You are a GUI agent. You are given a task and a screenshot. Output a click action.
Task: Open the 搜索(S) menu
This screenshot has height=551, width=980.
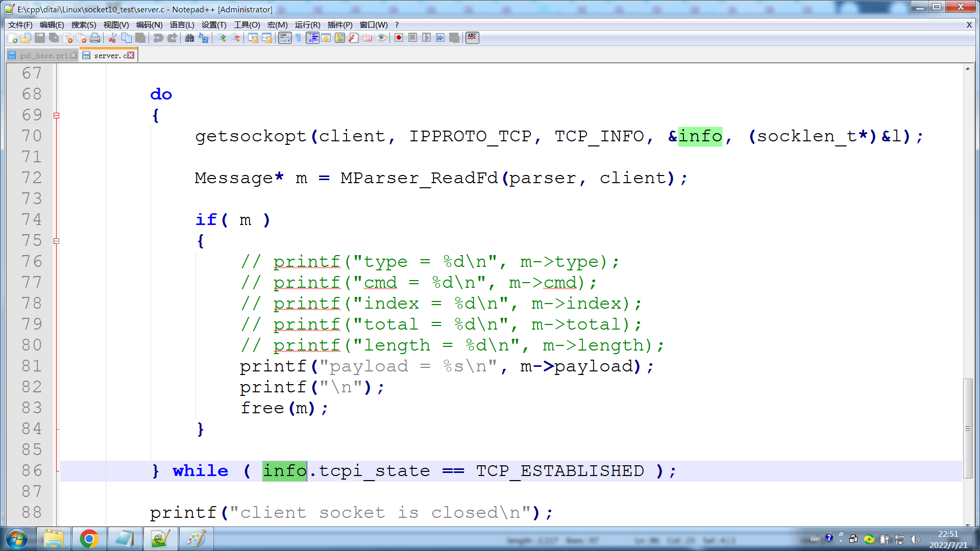click(82, 24)
